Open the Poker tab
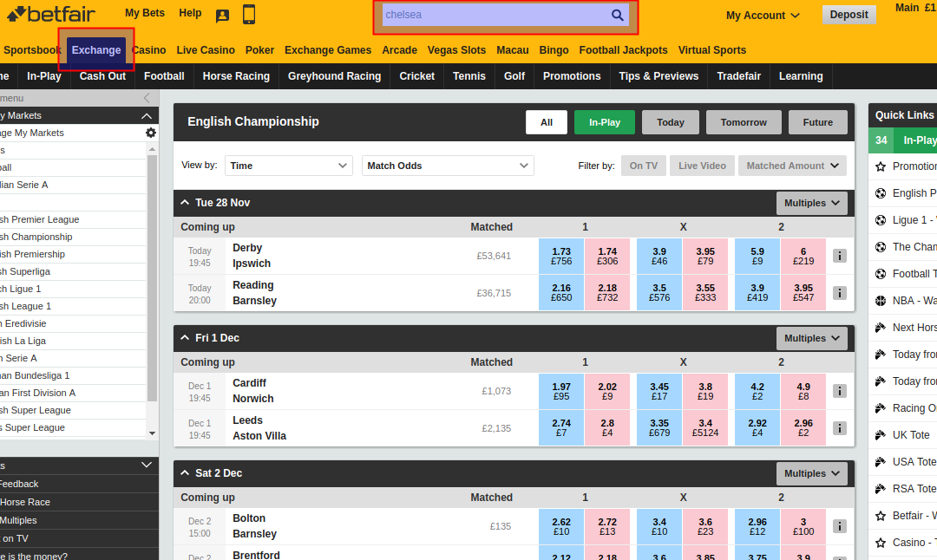 (260, 50)
